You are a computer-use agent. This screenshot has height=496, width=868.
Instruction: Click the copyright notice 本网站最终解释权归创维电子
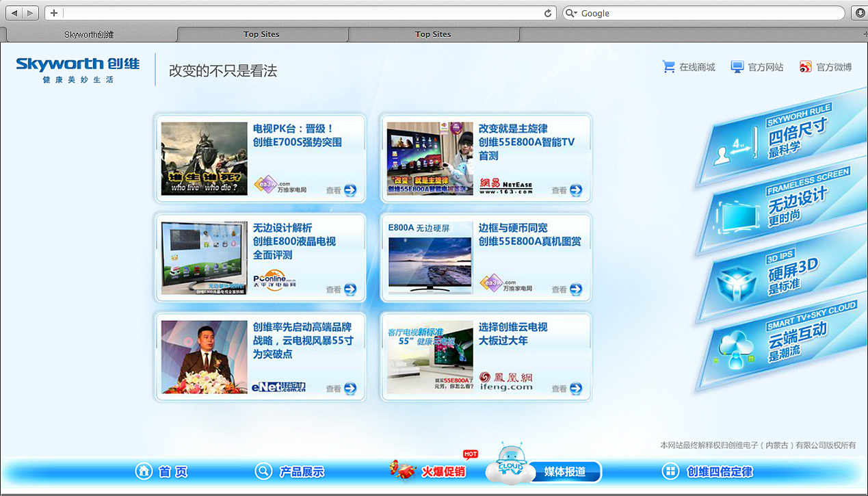pos(758,445)
